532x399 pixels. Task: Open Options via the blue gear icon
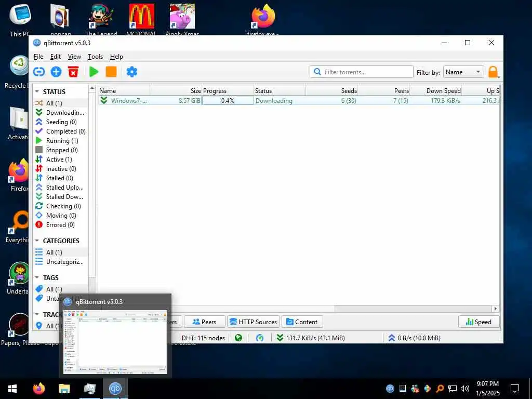131,72
